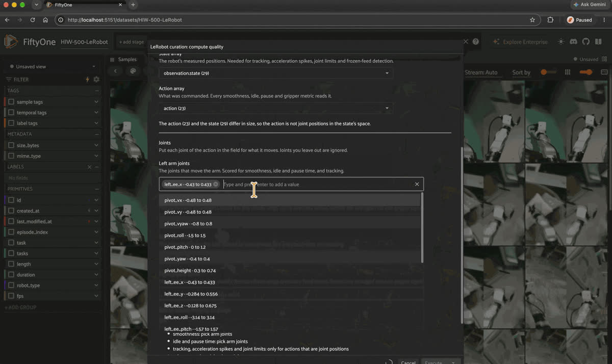Screen dimensions: 612x364
Task: Click the grid zoom icon near Sort by
Action: point(568,72)
